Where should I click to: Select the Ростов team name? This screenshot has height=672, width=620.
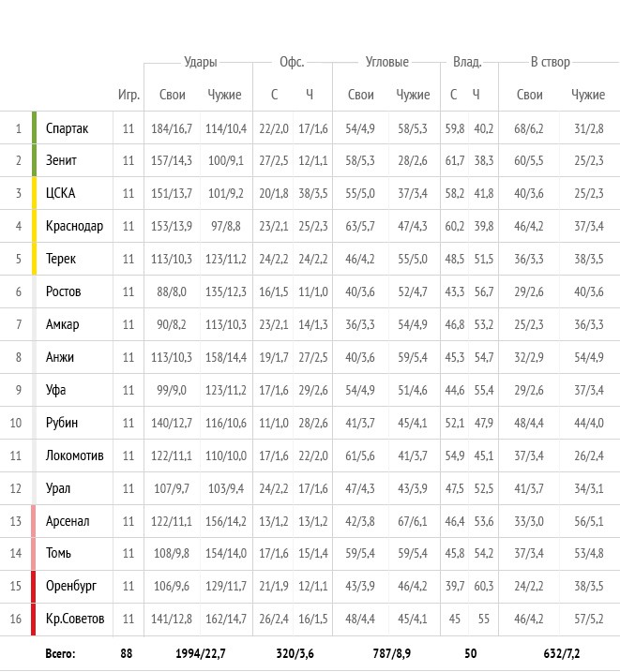64,291
